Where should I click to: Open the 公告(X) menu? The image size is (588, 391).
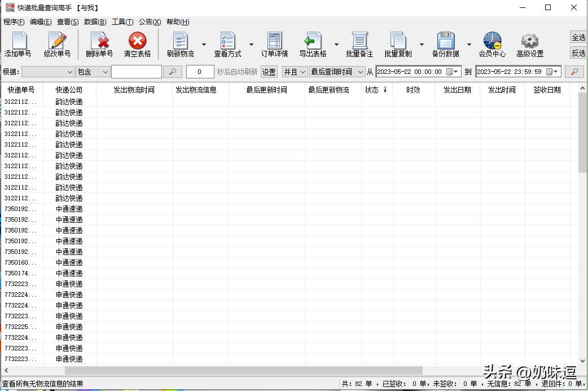pyautogui.click(x=150, y=22)
